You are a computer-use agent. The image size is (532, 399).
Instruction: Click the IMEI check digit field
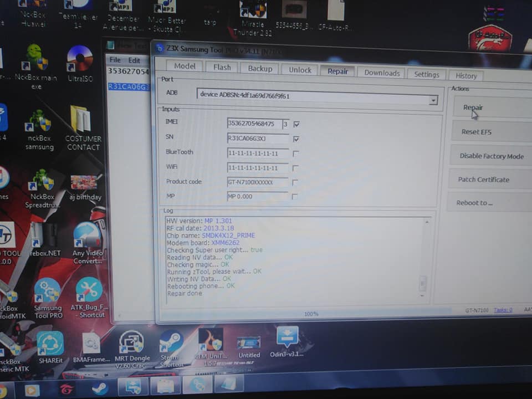(x=286, y=124)
